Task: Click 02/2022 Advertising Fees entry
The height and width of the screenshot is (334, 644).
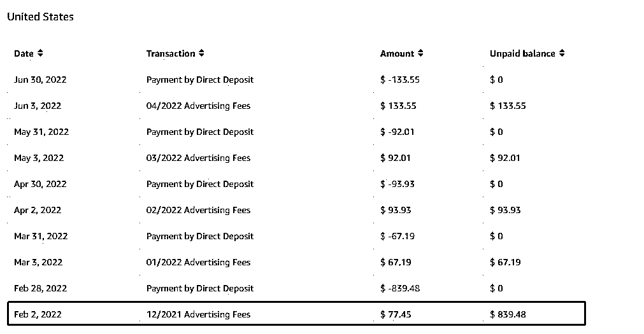Action: (x=198, y=210)
